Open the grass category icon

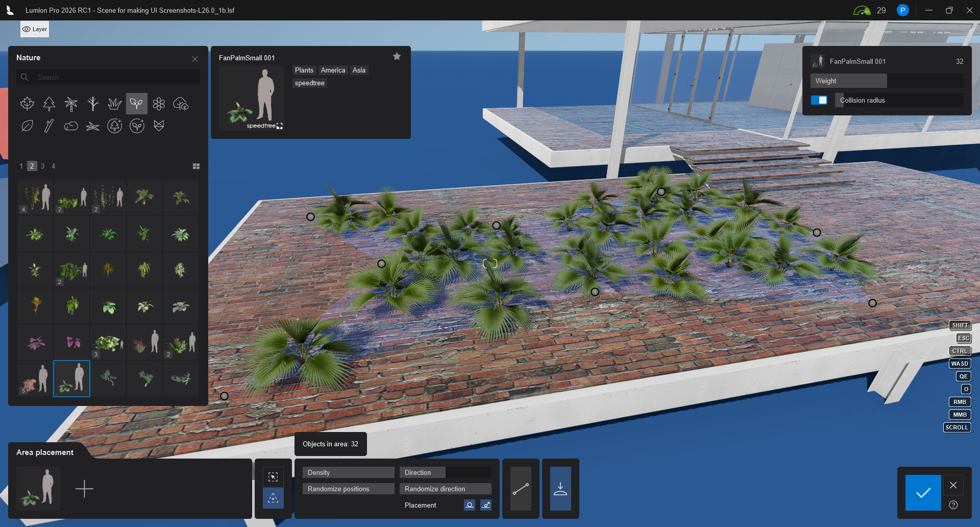point(114,104)
